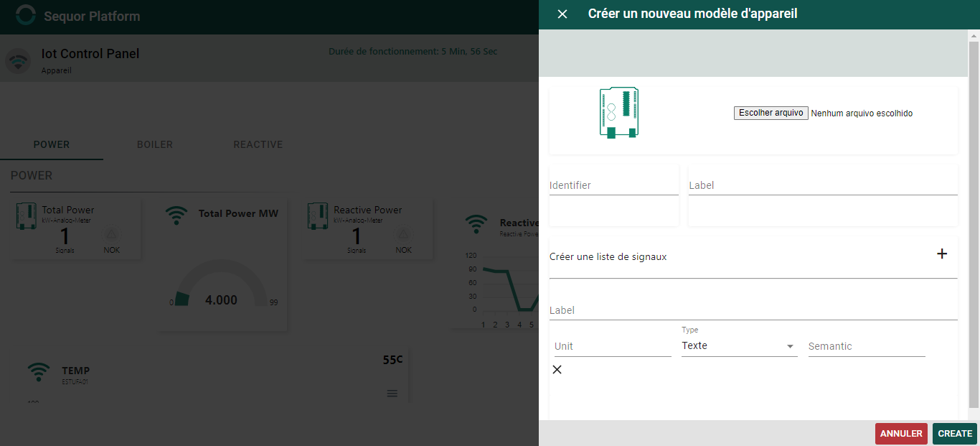
Task: Click Créer une liste de signaux text
Action: point(608,256)
